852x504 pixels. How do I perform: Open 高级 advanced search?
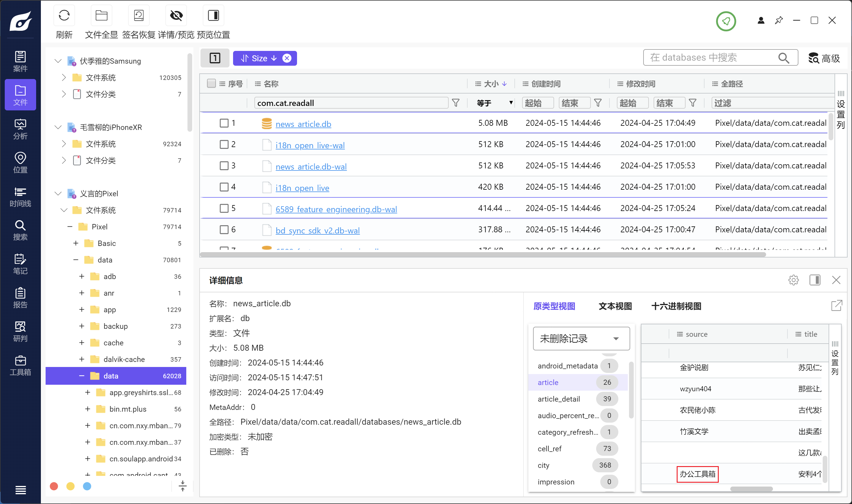click(x=824, y=58)
